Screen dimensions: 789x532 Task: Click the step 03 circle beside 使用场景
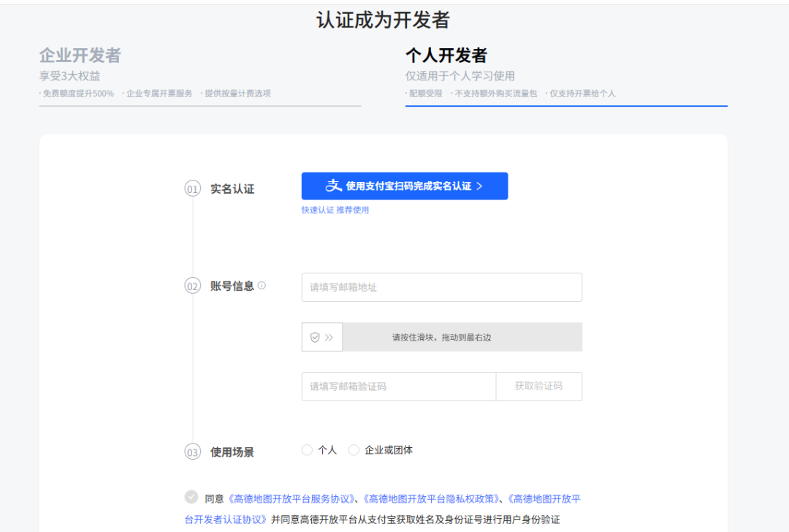[192, 452]
